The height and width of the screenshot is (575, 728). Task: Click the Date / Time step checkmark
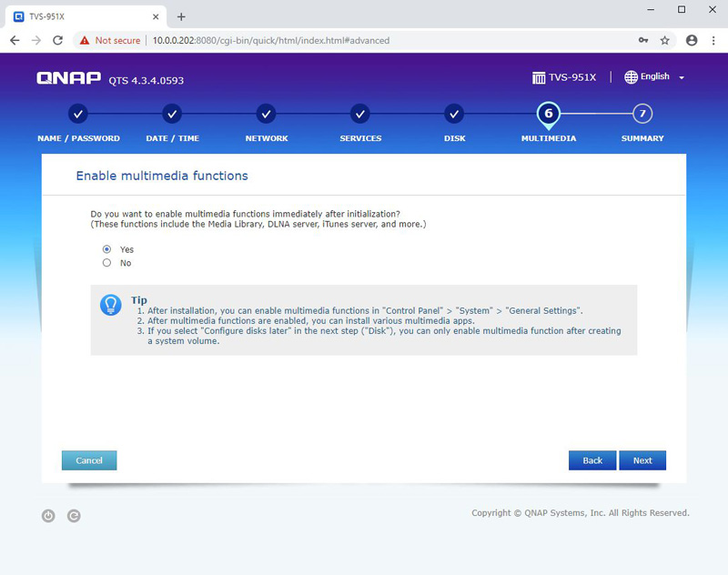(172, 114)
